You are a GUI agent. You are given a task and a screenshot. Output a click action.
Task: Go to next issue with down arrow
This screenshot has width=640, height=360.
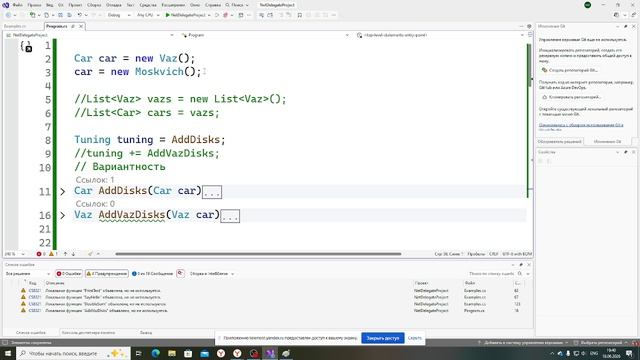pos(73,254)
